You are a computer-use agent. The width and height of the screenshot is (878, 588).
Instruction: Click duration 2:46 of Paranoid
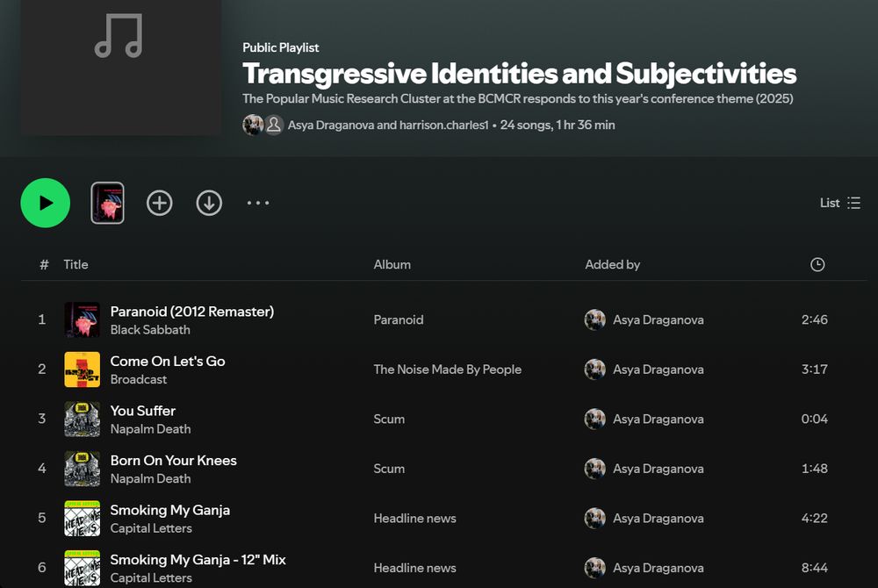(x=814, y=320)
